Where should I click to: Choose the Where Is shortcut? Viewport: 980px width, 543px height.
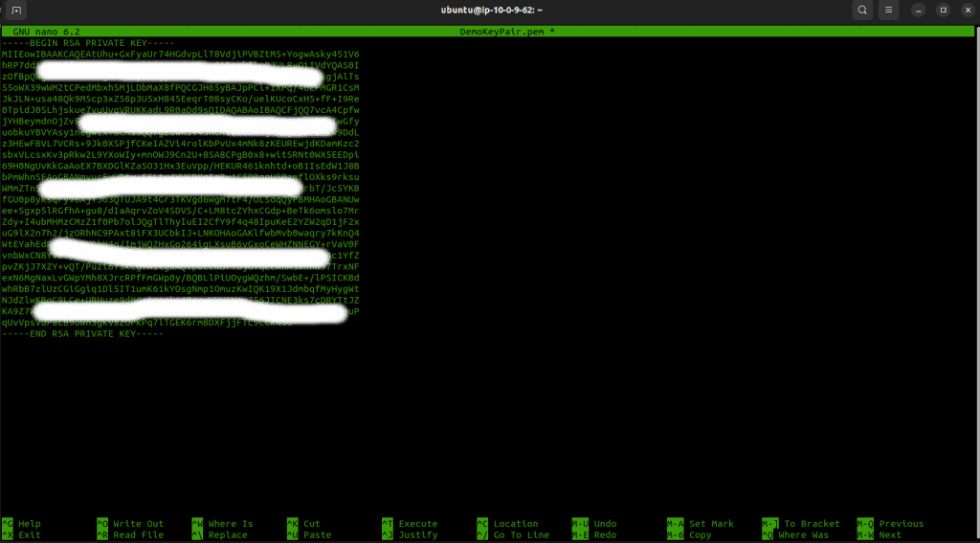(230, 524)
